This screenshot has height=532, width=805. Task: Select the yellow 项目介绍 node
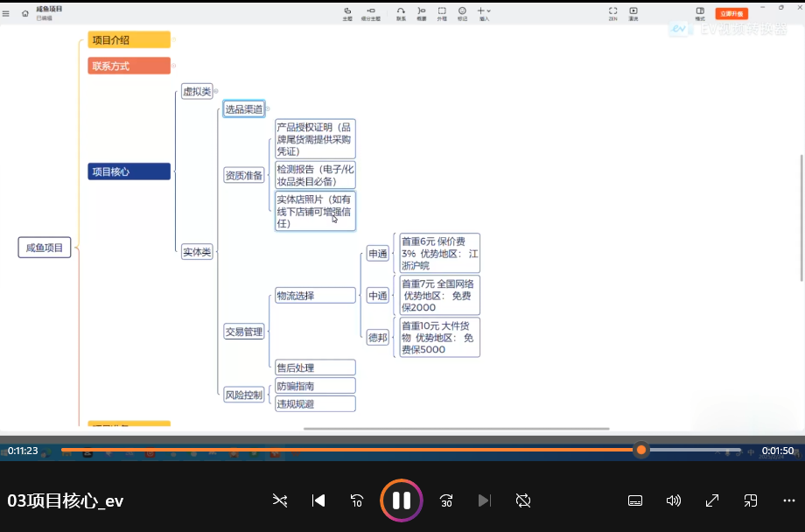coord(129,40)
